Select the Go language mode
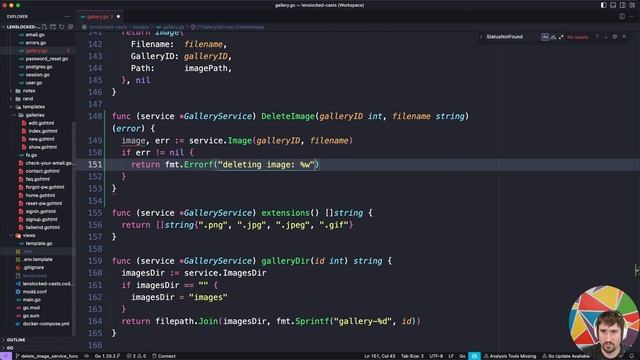 (462, 356)
